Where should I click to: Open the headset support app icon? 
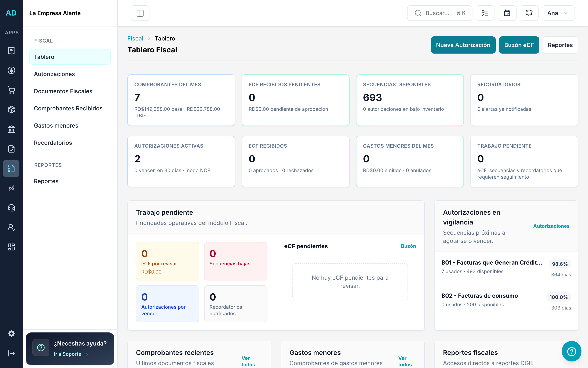(x=11, y=208)
